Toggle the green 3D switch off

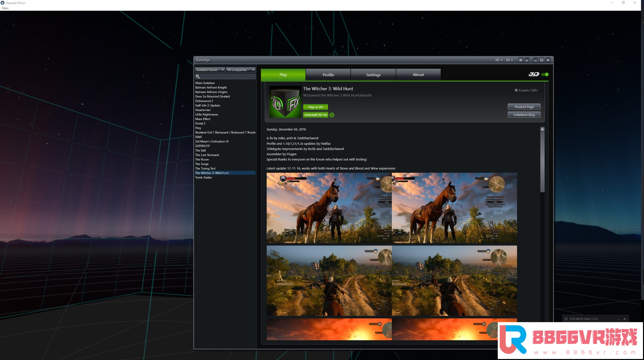[545, 74]
